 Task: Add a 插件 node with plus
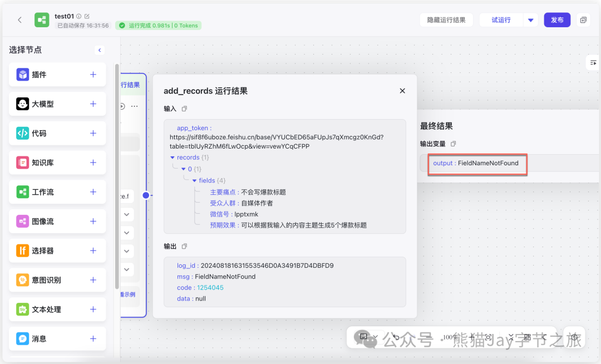pos(93,75)
